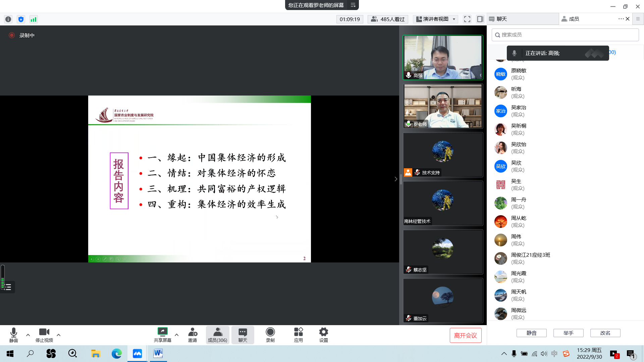Switch to the Chat tab
The image size is (644, 362).
(x=501, y=19)
